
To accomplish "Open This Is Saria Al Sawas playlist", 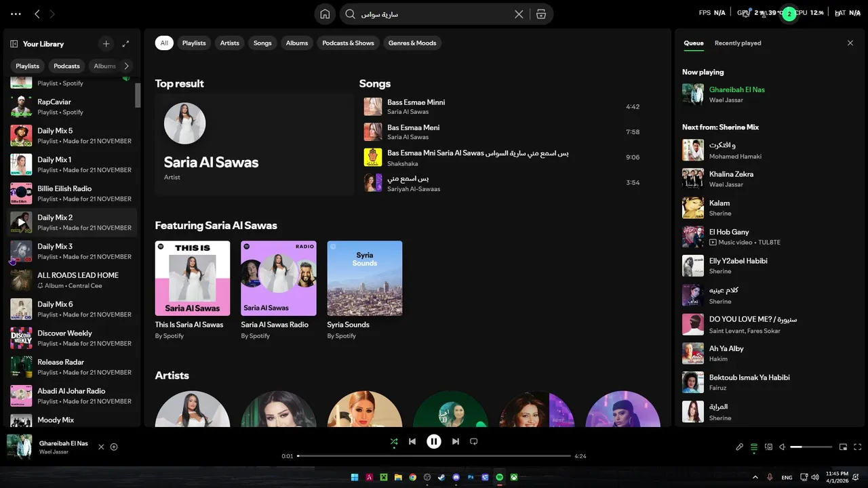I will (193, 291).
